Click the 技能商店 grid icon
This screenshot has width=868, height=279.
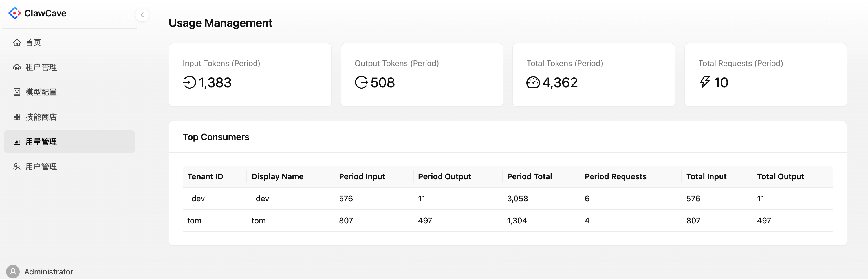pos(17,117)
